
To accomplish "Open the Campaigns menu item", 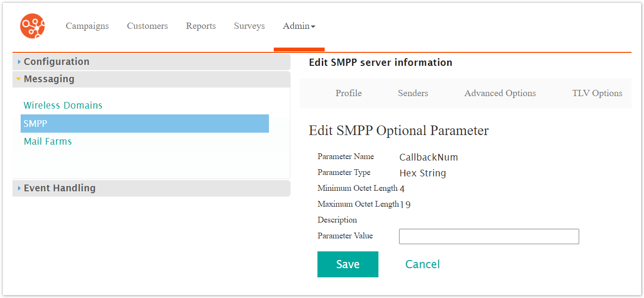I will pyautogui.click(x=87, y=26).
